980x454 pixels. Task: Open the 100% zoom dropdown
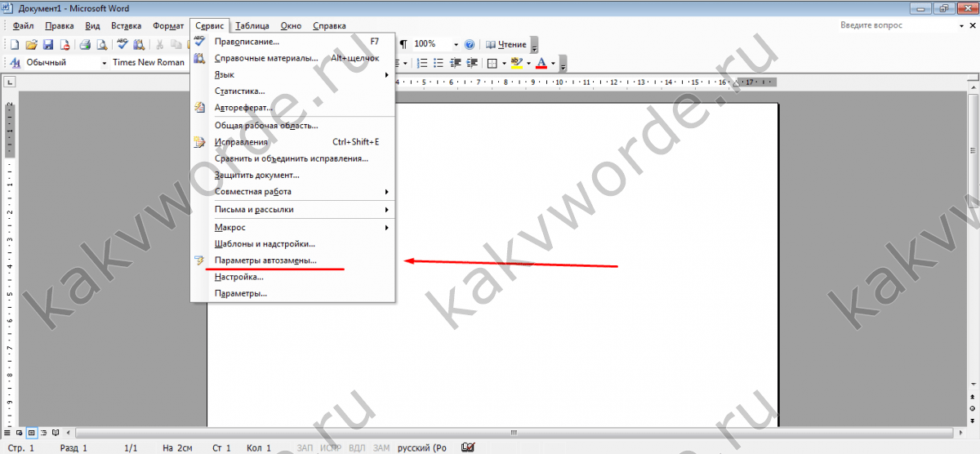point(455,44)
